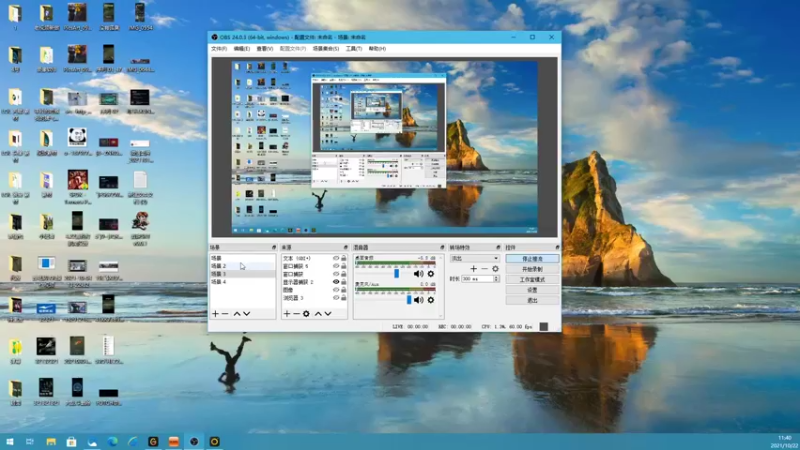Select the OBS Studio taskbar icon
Screen dimensions: 800x450
194,442
